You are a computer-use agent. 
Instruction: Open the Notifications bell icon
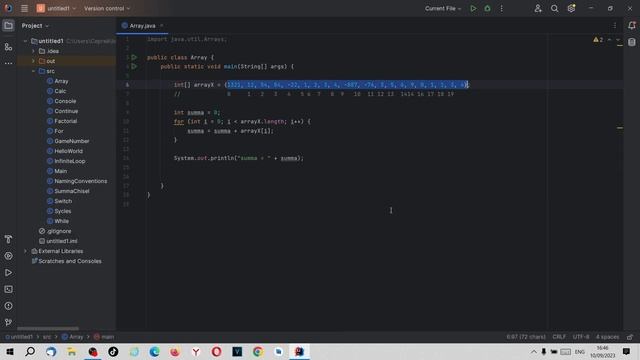point(632,26)
